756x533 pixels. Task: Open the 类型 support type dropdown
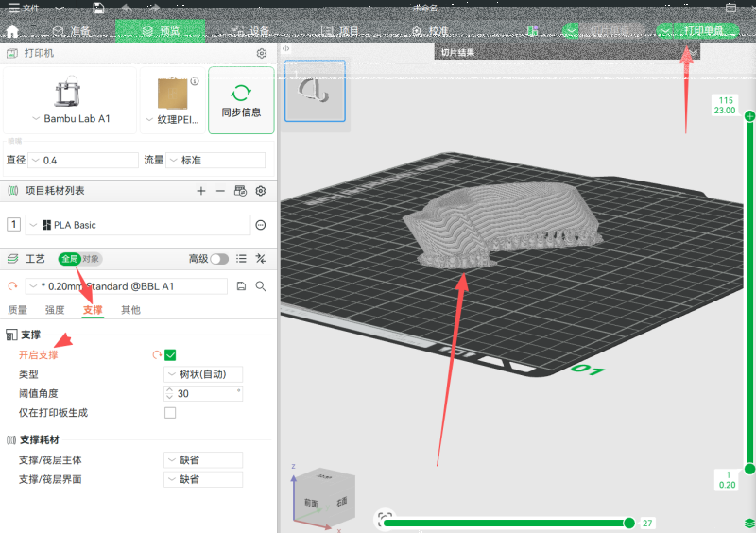pyautogui.click(x=203, y=374)
